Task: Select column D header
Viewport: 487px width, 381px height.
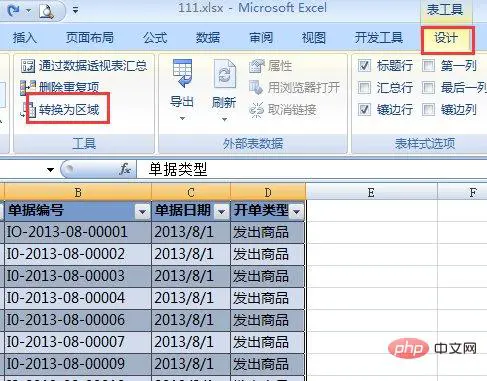Action: pyautogui.click(x=268, y=192)
